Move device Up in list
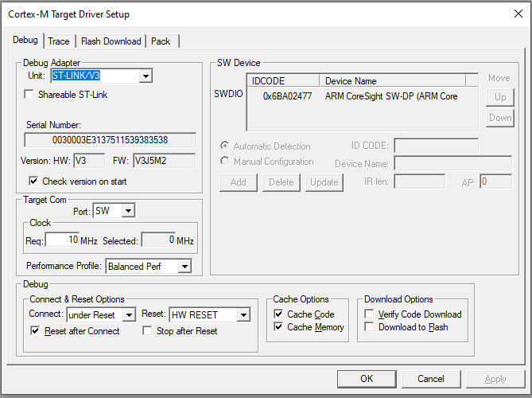This screenshot has height=398, width=532. click(x=500, y=97)
